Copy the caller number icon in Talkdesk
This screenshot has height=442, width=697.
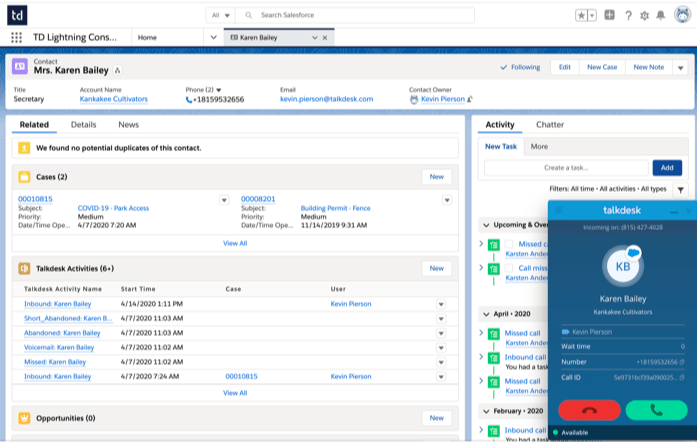point(682,362)
